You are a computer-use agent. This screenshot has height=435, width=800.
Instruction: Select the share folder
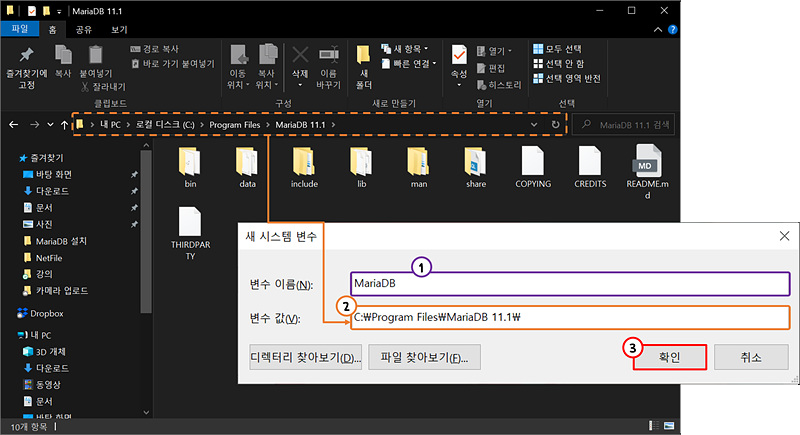(476, 167)
